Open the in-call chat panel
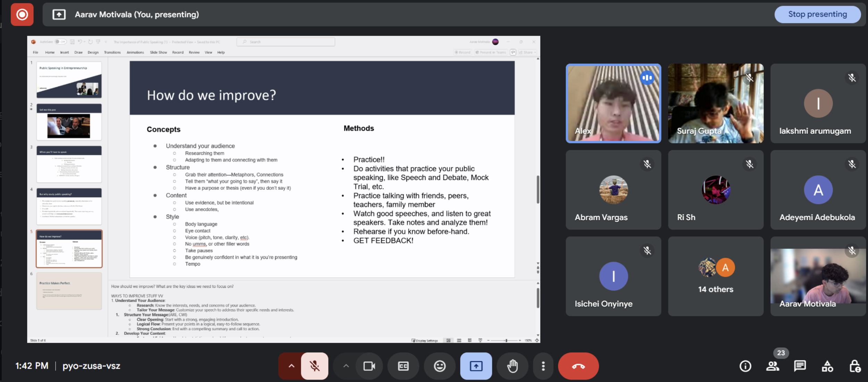Image resolution: width=868 pixels, height=382 pixels. pyautogui.click(x=800, y=366)
